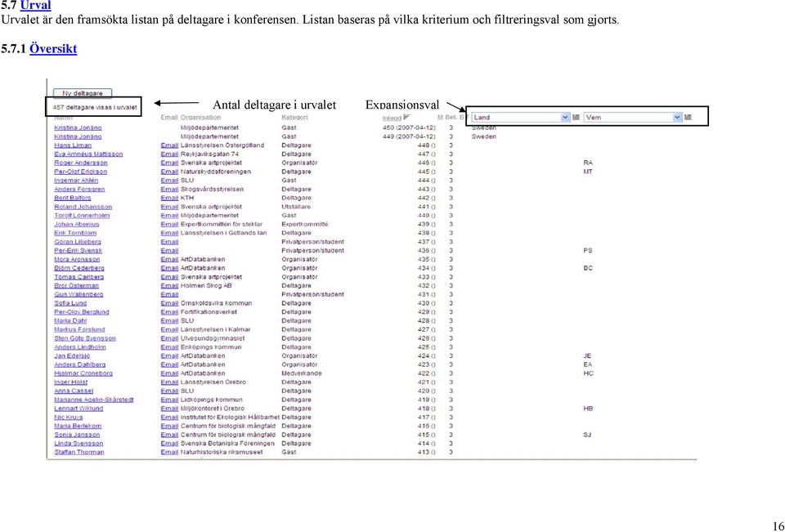Open participant Eva Amnéus Mattisson
785x532 pixels.
click(88, 154)
